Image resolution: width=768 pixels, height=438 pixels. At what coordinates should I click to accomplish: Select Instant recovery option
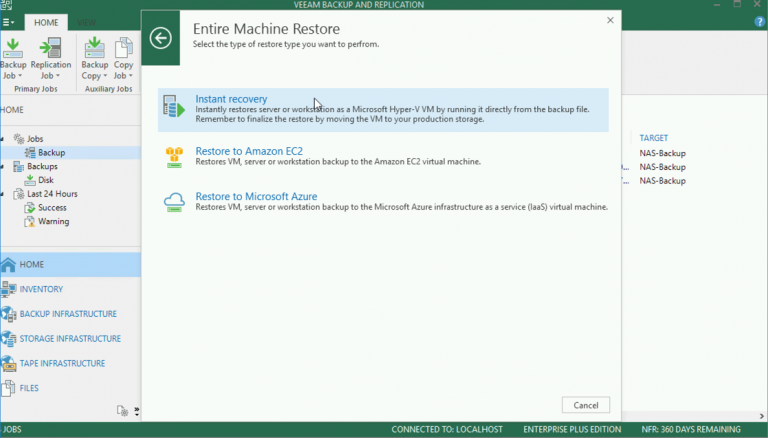coord(383,110)
